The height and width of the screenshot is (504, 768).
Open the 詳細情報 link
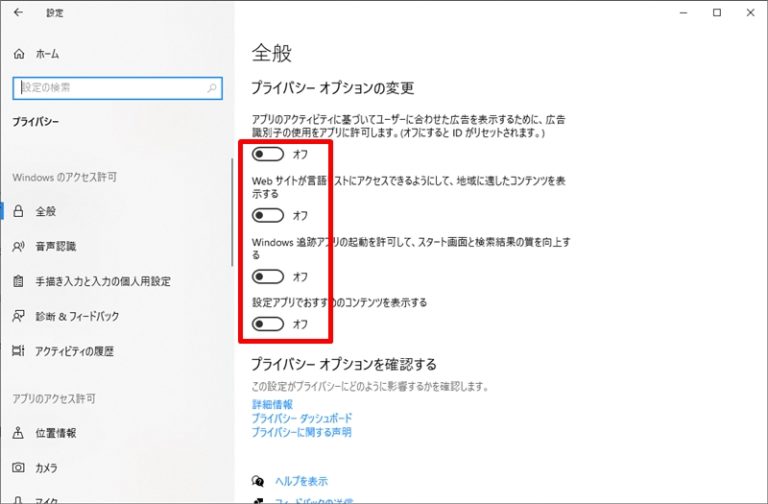pos(272,405)
